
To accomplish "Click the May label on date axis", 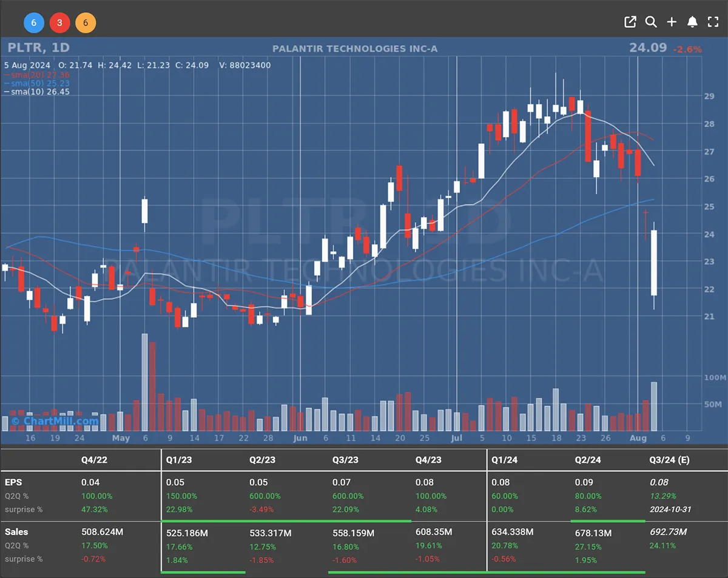I will point(121,438).
